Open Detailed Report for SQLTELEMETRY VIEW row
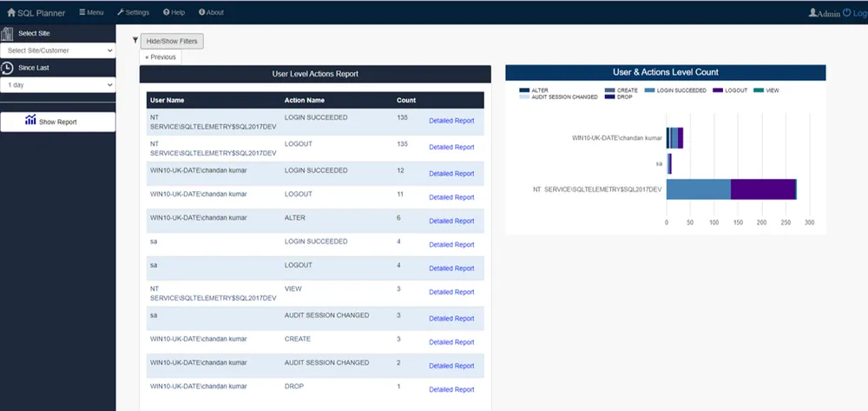Image resolution: width=868 pixels, height=411 pixels. click(x=451, y=292)
